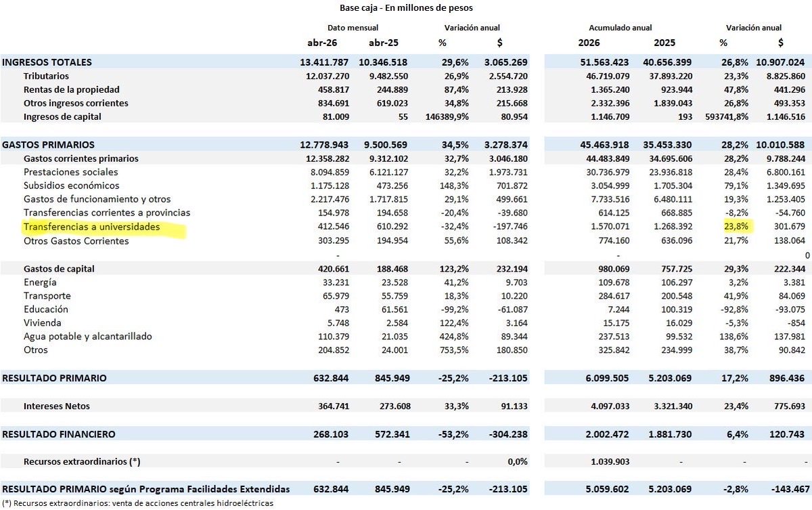The height and width of the screenshot is (510, 812).
Task: Click the 'Base caja - En millones de pesos' title
Action: 406,8
